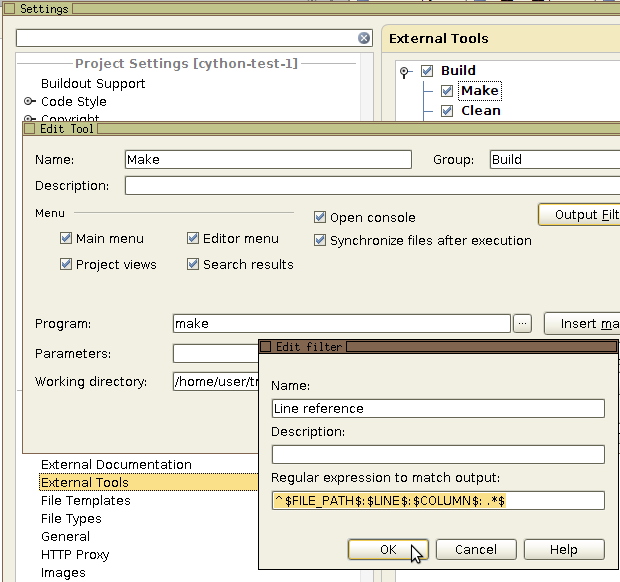Confirm the filter with OK
Viewport: 620px width, 582px height.
388,549
